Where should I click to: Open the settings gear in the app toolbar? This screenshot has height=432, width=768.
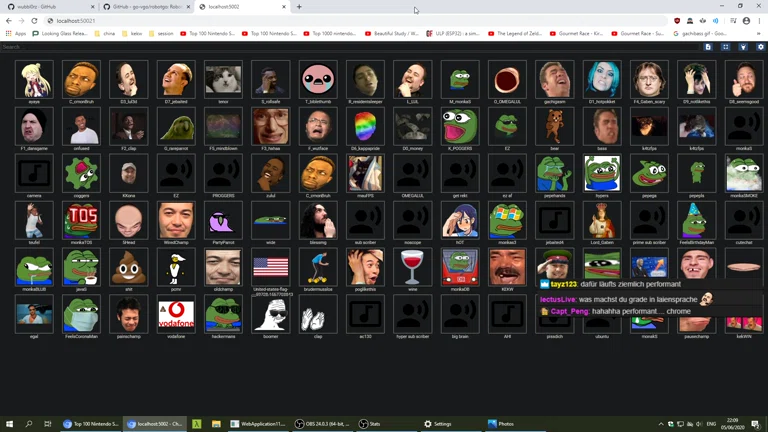click(x=760, y=47)
